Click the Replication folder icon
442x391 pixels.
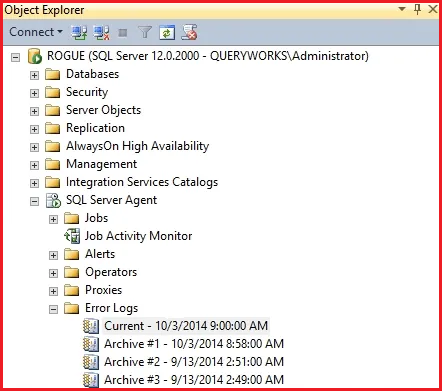coord(53,128)
